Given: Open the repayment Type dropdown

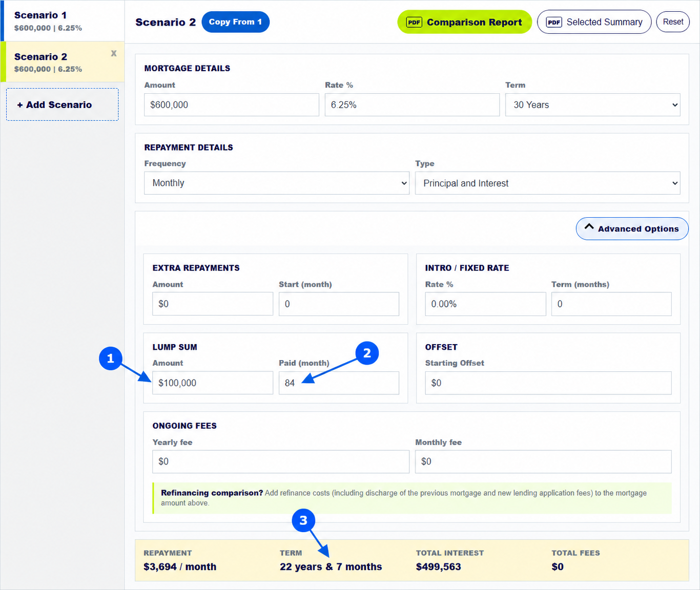Looking at the screenshot, I should click(x=548, y=183).
